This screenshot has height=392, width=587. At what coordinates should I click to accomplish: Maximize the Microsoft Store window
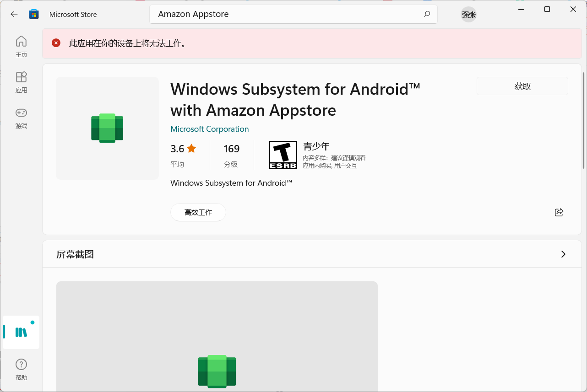[x=547, y=9]
